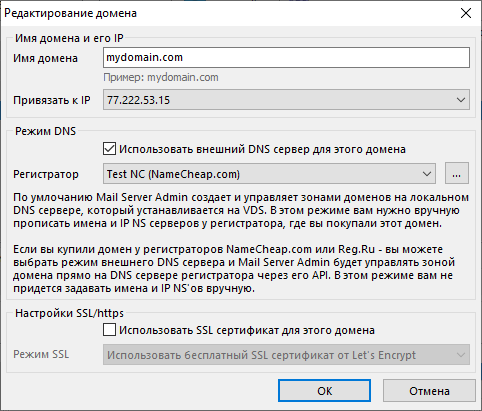
Task: Confirm with the OK button
Action: [x=324, y=391]
